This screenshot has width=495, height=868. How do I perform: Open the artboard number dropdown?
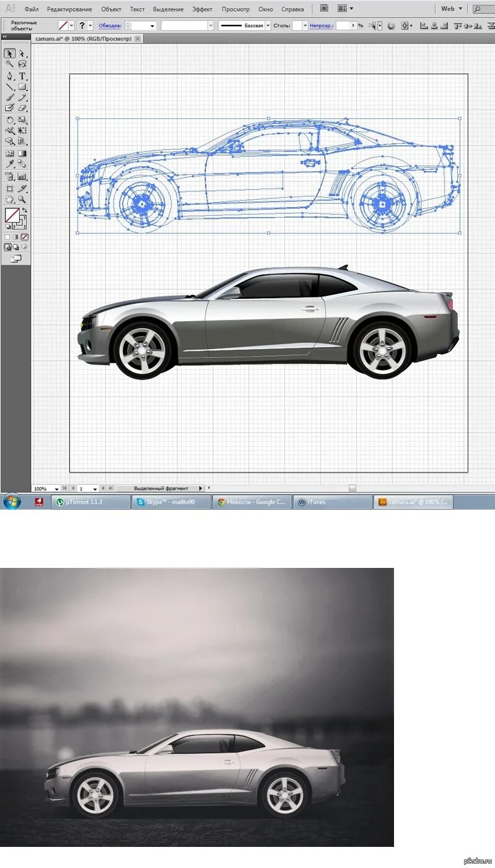(x=95, y=489)
